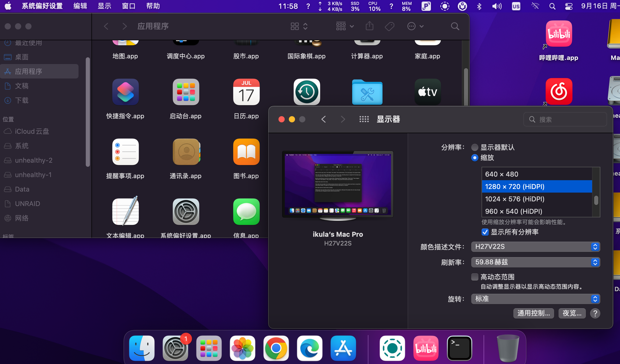Uncheck the 显示所有分辨率 checkbox
This screenshot has height=364, width=620.
pos(485,232)
